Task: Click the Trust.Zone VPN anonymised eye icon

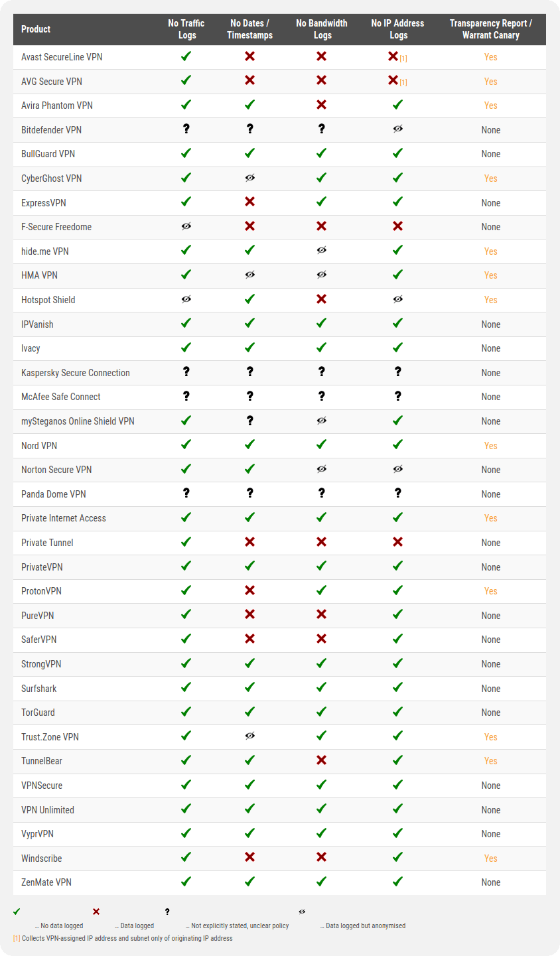Action: [x=249, y=736]
